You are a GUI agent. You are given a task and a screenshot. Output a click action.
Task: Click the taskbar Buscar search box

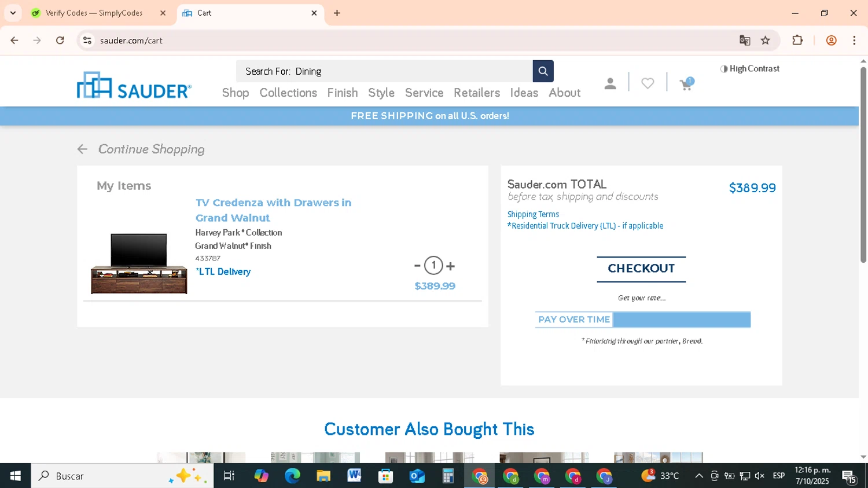(122, 476)
